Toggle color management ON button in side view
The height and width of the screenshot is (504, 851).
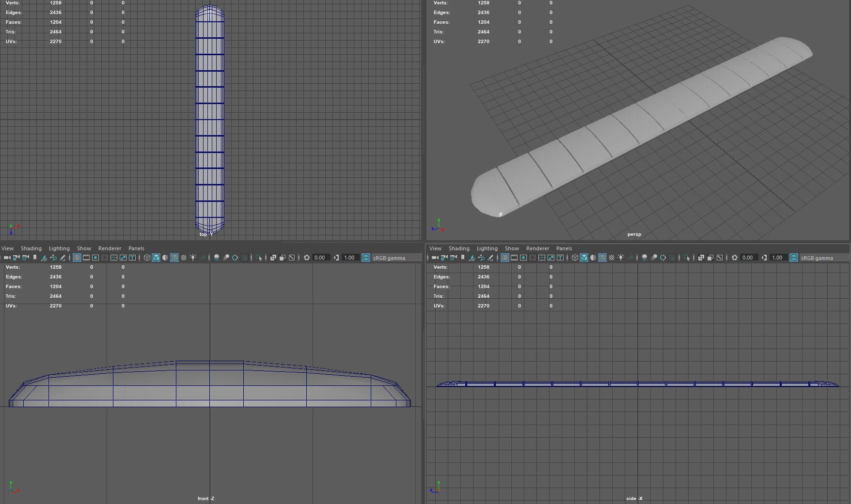pyautogui.click(x=794, y=258)
